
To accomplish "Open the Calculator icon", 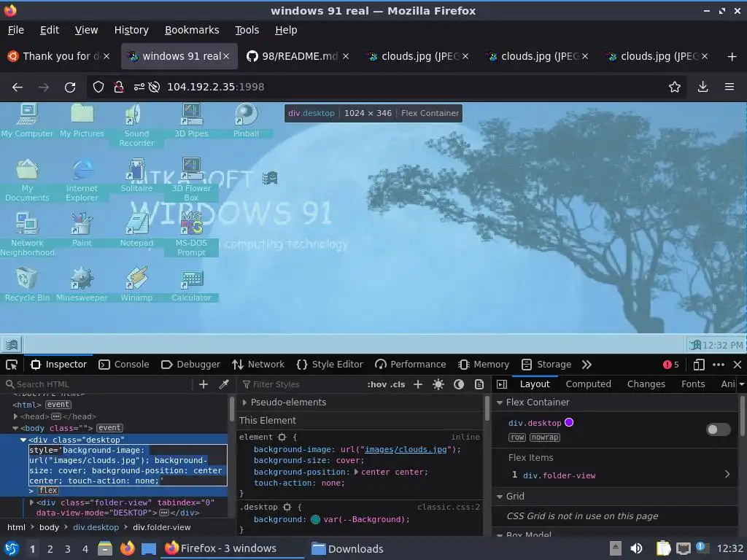I will pyautogui.click(x=191, y=285).
